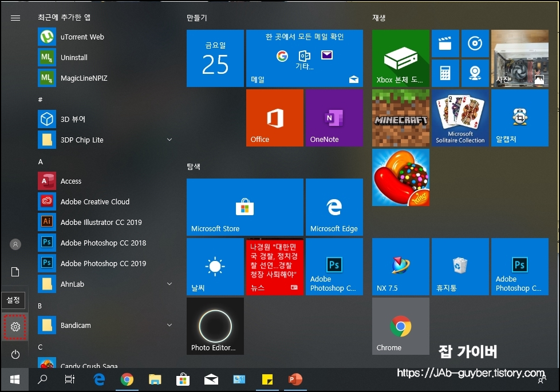Image resolution: width=560 pixels, height=392 pixels.
Task: Open Task View on taskbar
Action: [x=70, y=379]
